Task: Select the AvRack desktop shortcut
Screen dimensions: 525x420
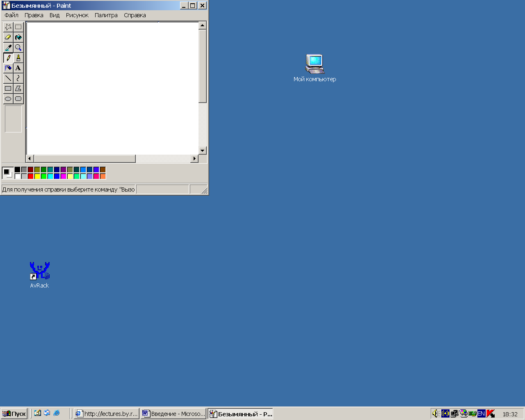Action: 39,275
